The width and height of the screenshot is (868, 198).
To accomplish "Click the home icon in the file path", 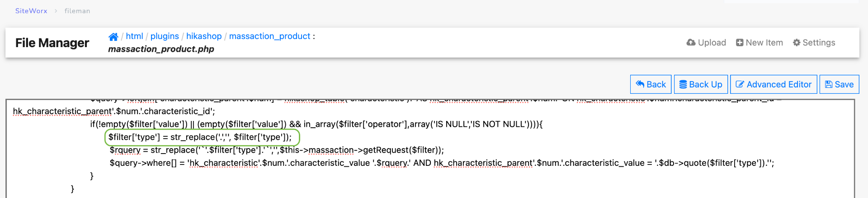I will coord(113,37).
